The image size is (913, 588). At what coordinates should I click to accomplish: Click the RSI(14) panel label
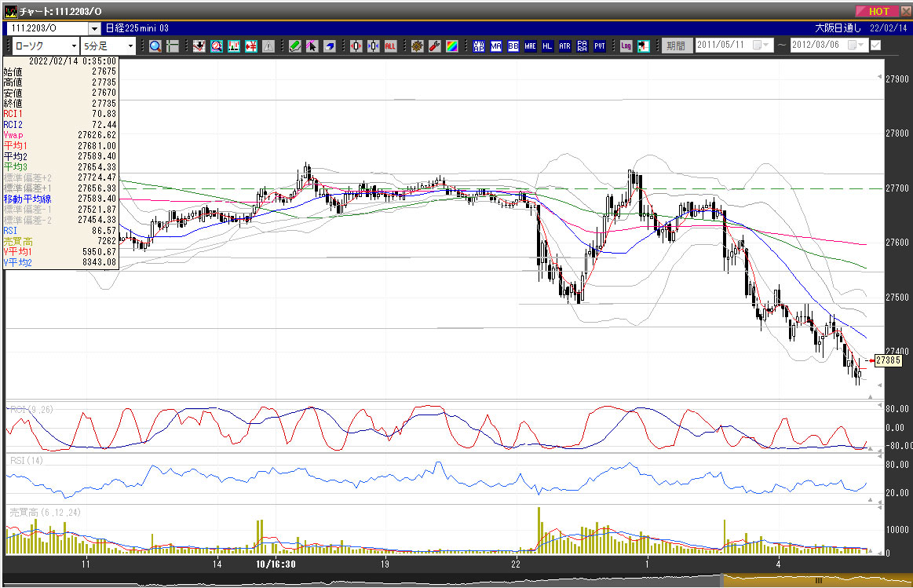click(x=27, y=461)
